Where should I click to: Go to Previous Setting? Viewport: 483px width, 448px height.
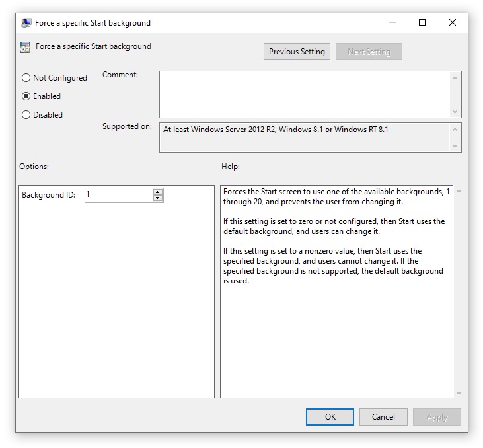(297, 52)
